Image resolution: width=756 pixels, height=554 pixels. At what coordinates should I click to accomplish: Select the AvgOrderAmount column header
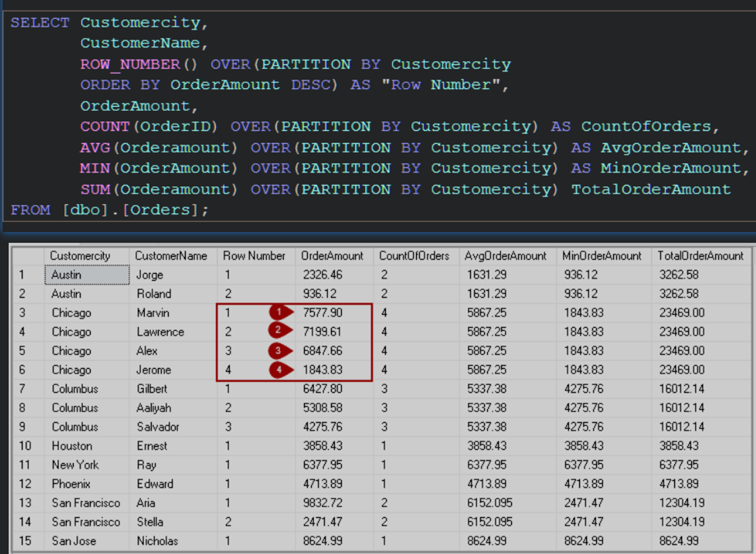(508, 256)
